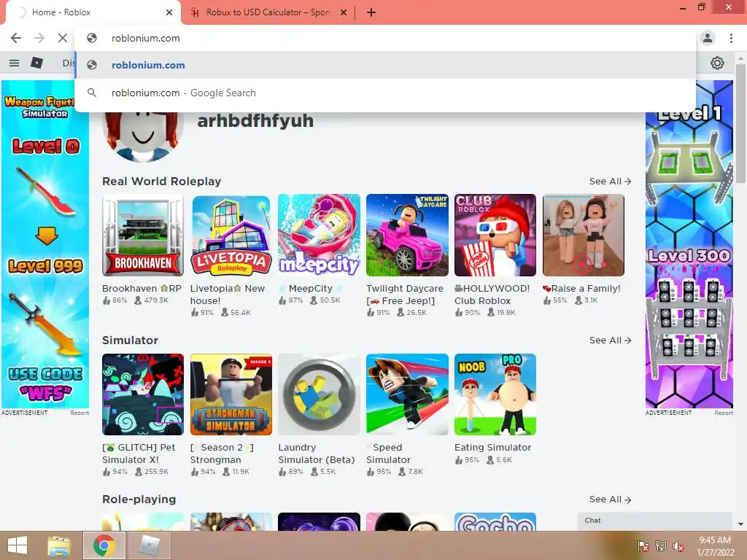Click the page vertical scrollbar thumb

(740, 122)
